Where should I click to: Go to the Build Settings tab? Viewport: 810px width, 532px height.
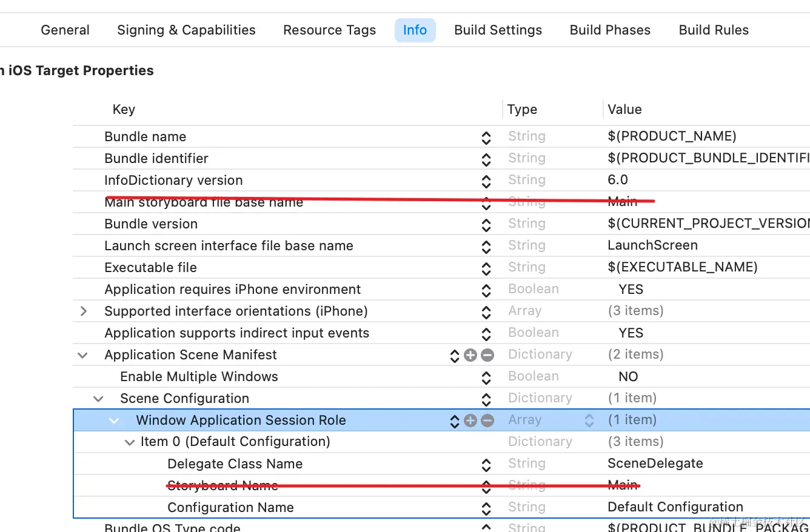[498, 30]
